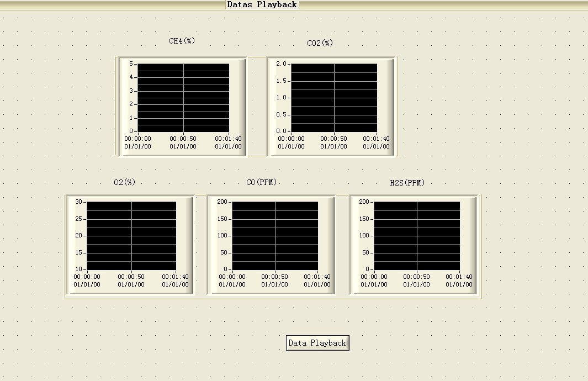
Task: Click the O2 chart y-axis 30 label
Action: 79,202
